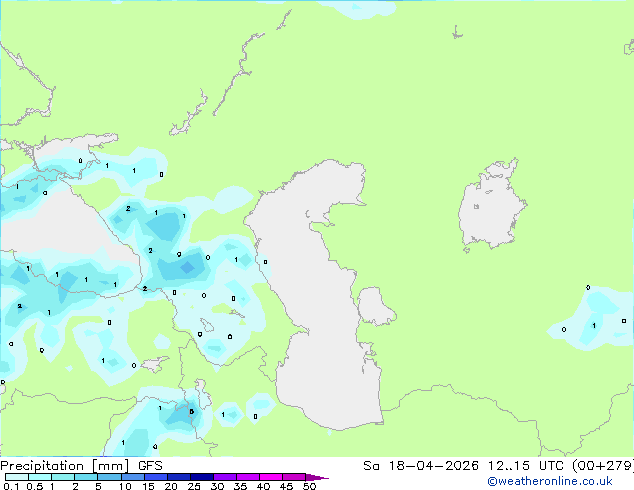Select the 5–10 mm blue legend swatch
Image resolution: width=634 pixels, height=490 pixels.
click(109, 477)
